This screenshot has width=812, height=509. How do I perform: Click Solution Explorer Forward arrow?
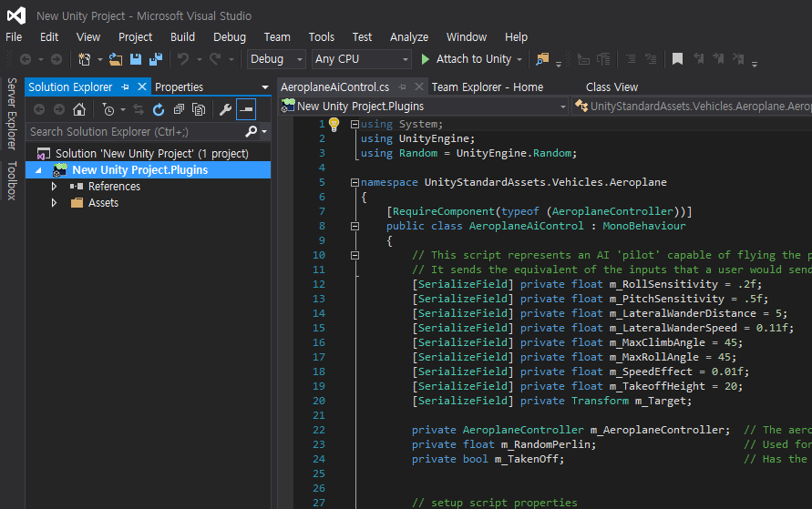(x=59, y=109)
